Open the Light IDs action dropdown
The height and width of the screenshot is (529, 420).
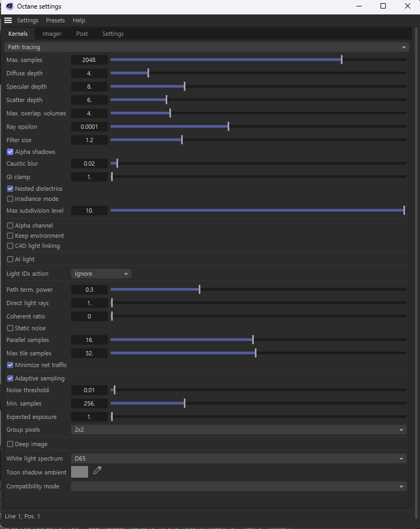pos(101,274)
